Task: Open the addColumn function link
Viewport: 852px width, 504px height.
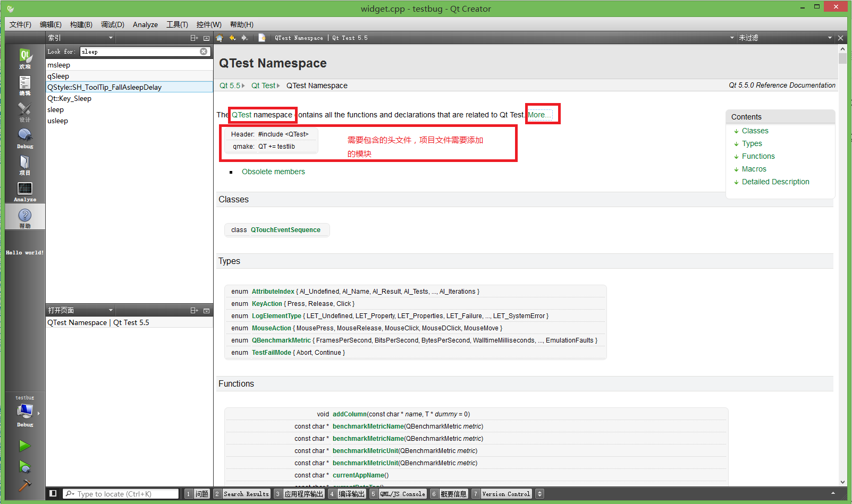Action: pyautogui.click(x=350, y=414)
